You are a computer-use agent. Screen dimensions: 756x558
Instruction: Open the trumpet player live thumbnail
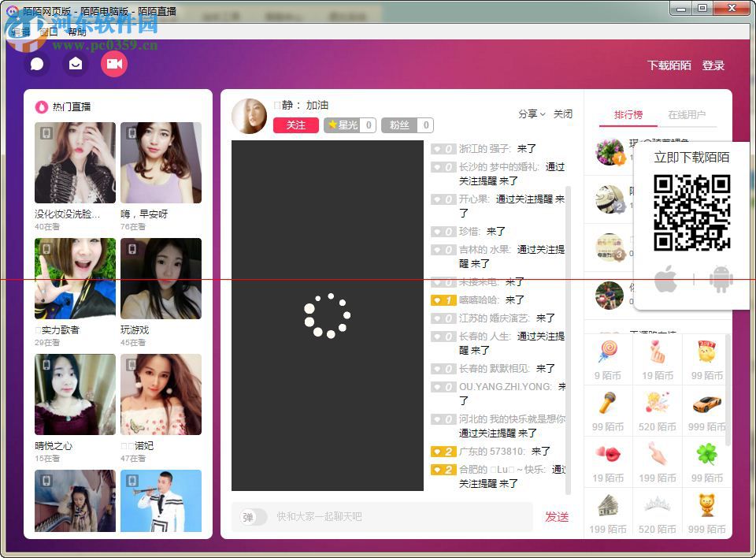point(161,500)
